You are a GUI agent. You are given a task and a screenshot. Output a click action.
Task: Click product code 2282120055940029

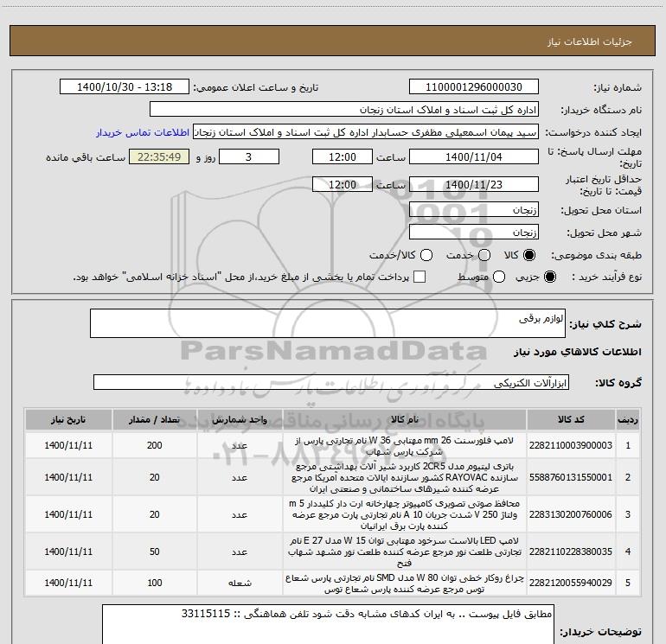point(571,583)
